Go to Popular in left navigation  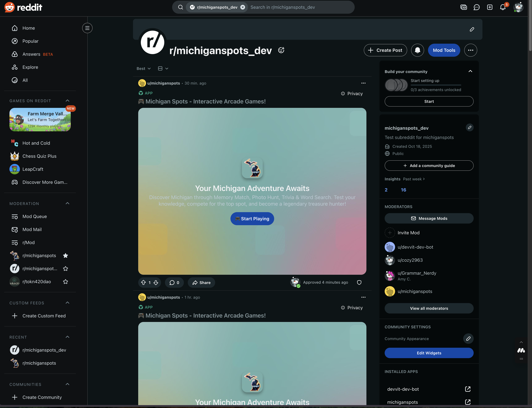point(30,41)
